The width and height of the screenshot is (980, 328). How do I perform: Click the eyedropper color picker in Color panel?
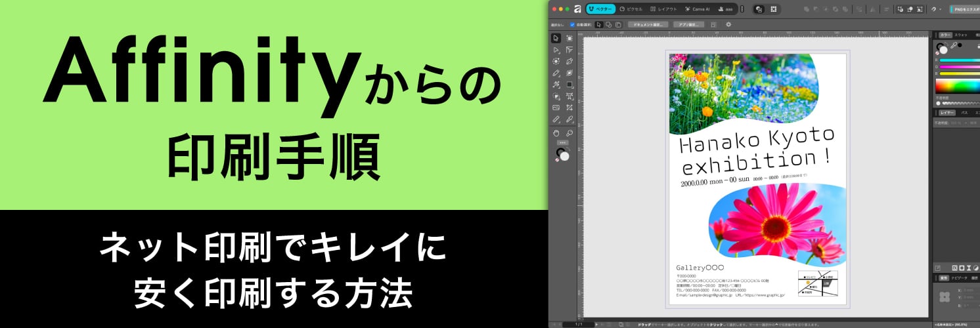click(954, 45)
